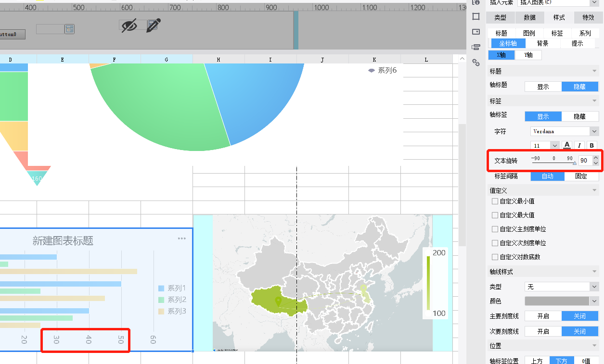Set axis label position to 上方
The width and height of the screenshot is (604, 364).
[x=537, y=361]
